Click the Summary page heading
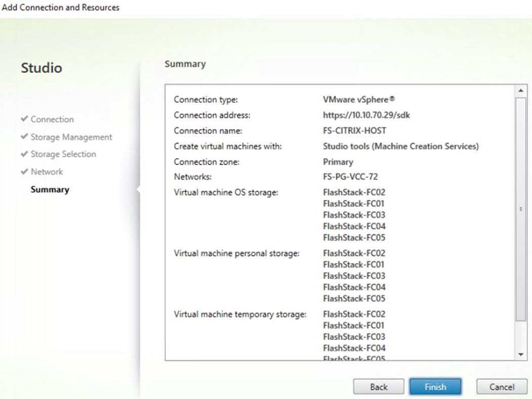Image resolution: width=532 pixels, height=399 pixels. (185, 64)
